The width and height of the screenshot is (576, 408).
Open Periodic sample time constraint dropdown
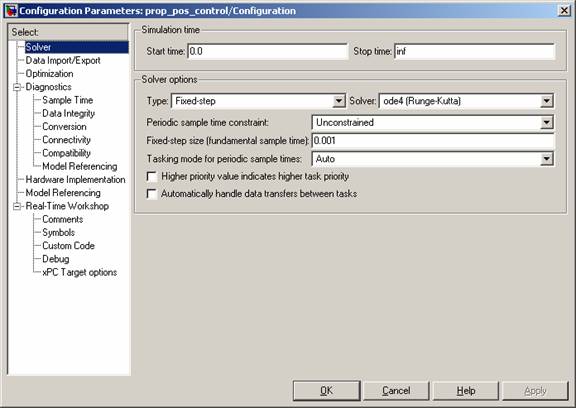tap(546, 123)
